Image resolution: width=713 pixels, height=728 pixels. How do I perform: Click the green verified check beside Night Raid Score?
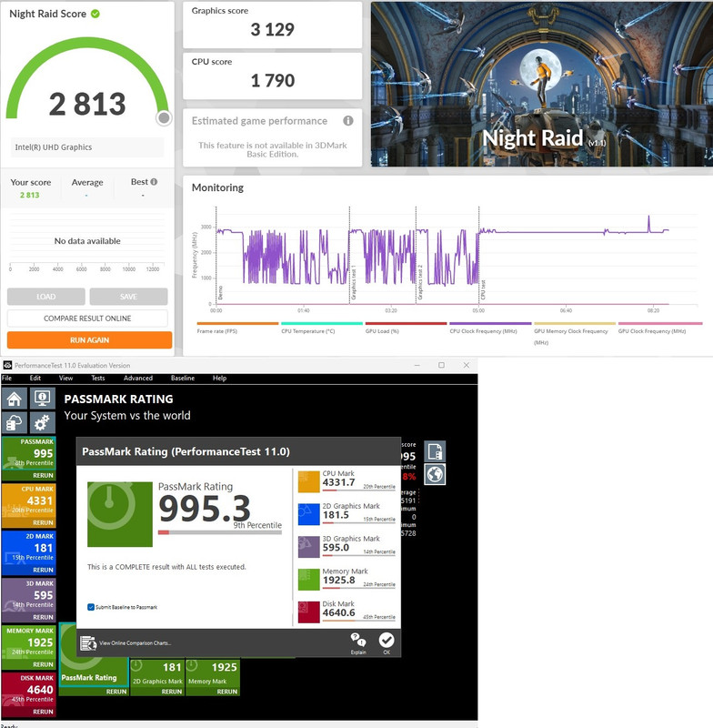click(95, 14)
